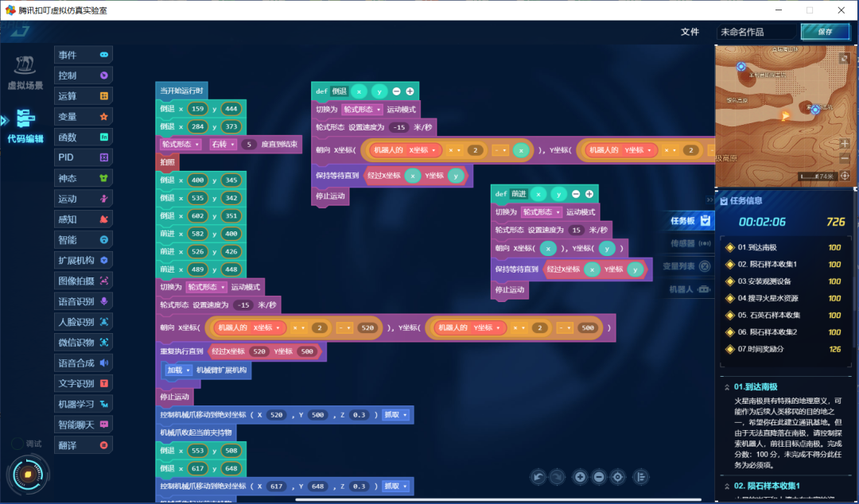Collapse the 01.到达南极 task description
Screen dimensions: 859x504
(727, 387)
